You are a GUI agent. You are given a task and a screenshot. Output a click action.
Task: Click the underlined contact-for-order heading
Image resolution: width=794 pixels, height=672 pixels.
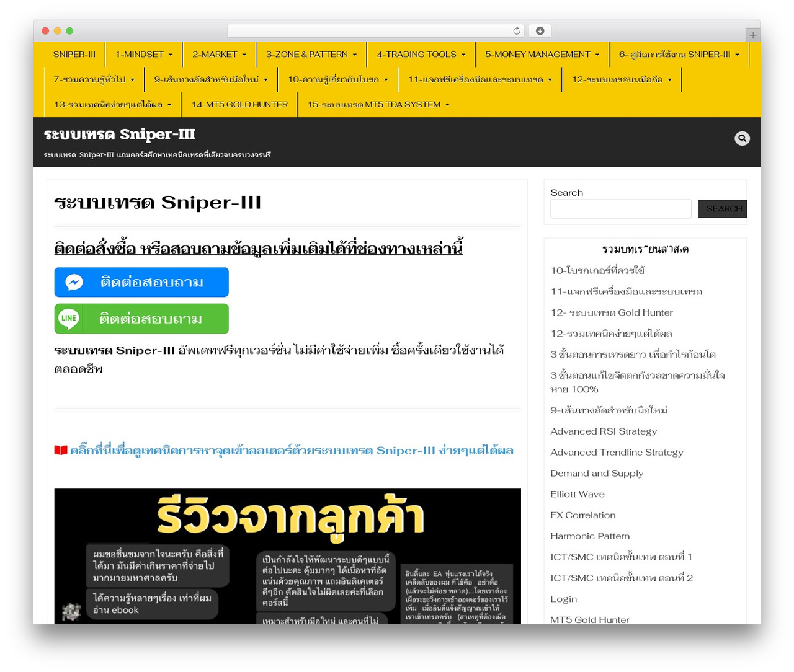click(x=259, y=248)
